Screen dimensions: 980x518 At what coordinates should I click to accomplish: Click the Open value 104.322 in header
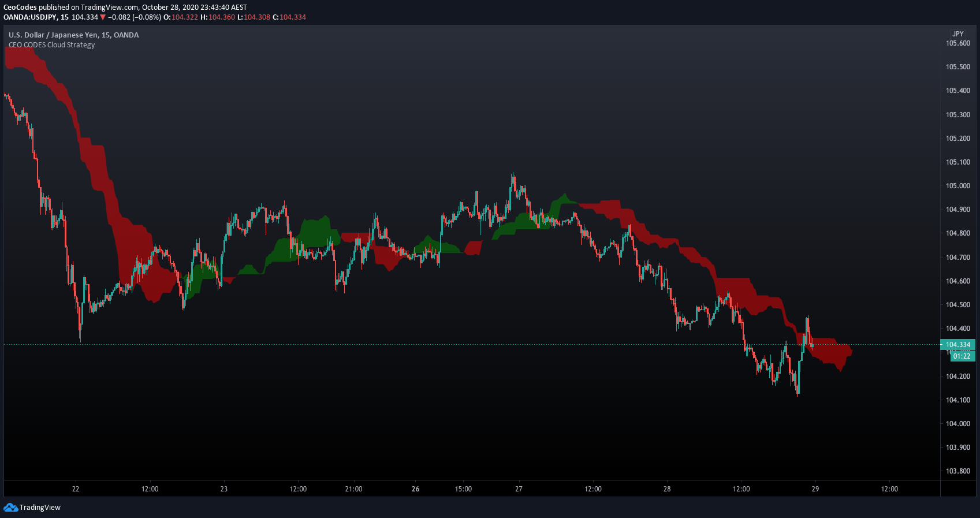(185, 17)
